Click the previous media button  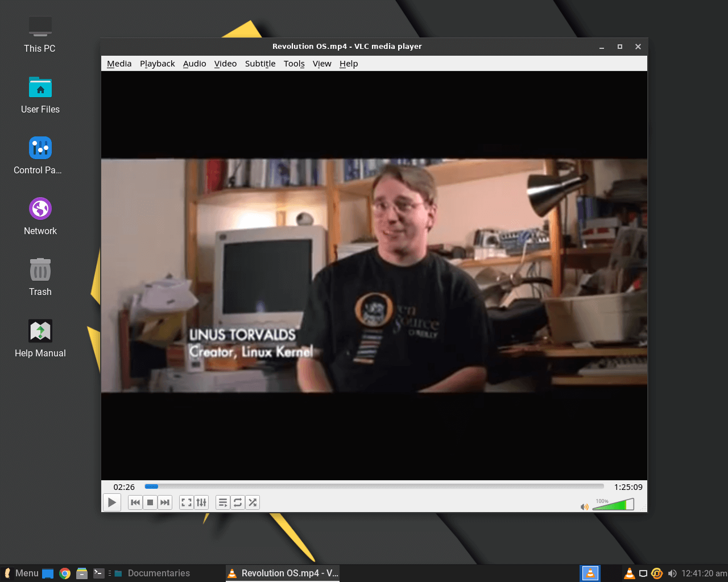tap(135, 502)
